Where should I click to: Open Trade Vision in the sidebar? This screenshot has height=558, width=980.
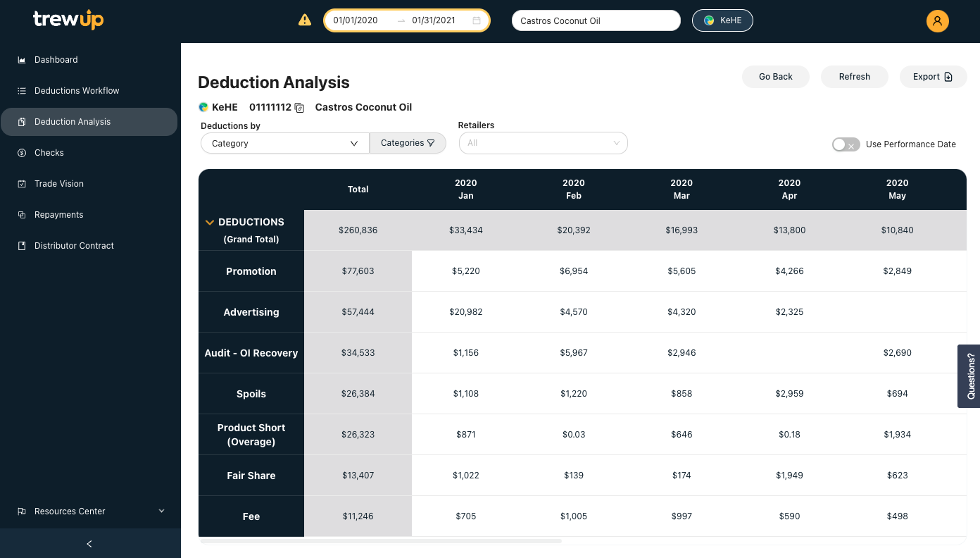coord(89,184)
